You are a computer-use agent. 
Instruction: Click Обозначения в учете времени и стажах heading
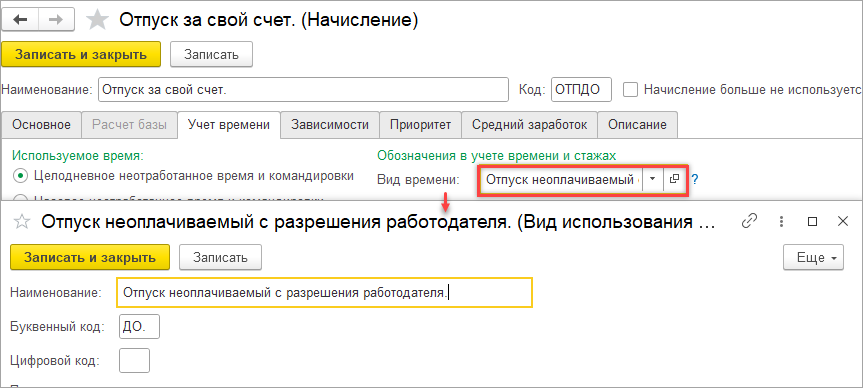tap(496, 156)
